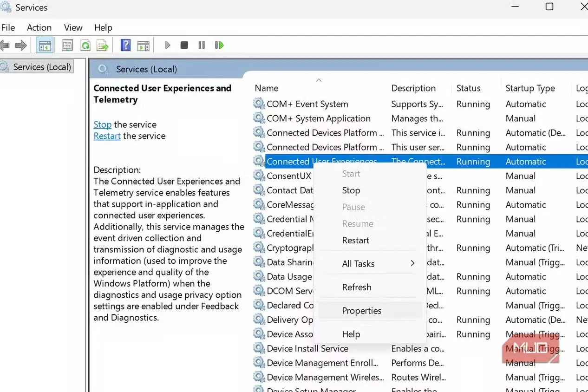588x392 pixels.
Task: Click Manual startup type of COM+ System Application
Action: point(521,118)
